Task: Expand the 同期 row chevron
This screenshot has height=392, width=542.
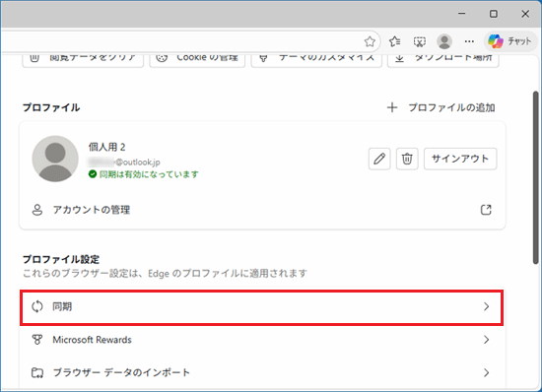Action: coord(487,306)
